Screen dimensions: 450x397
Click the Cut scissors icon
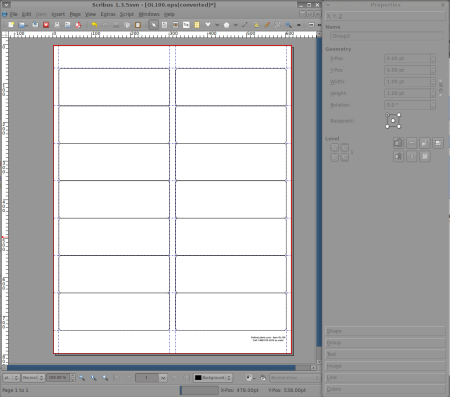(116, 25)
